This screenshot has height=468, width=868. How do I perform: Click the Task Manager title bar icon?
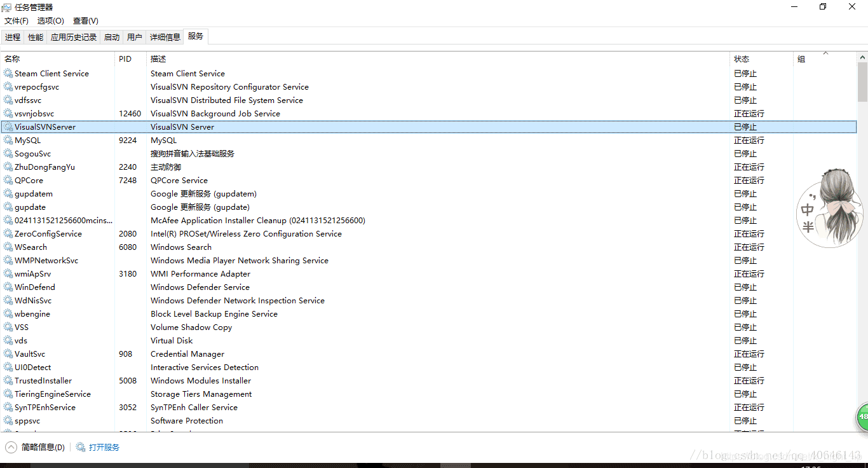point(7,7)
